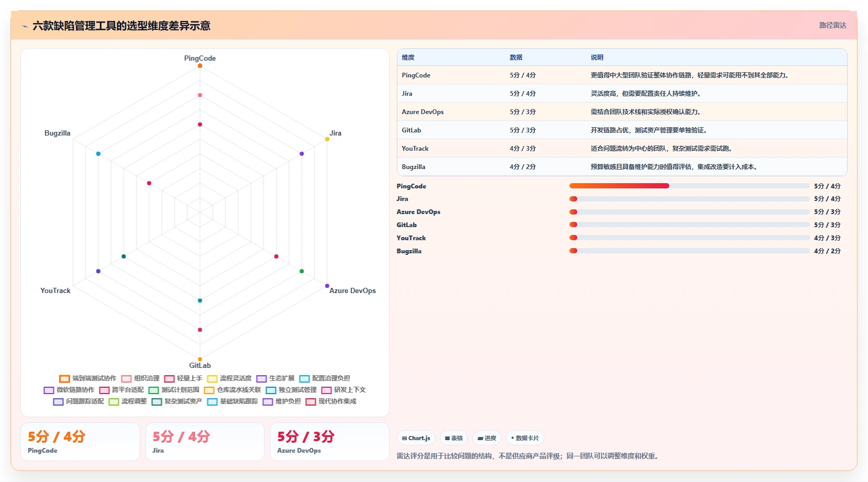This screenshot has height=482, width=868.
Task: Toggle the 基础缺陷跟踪 legend item
Action: pos(232,401)
